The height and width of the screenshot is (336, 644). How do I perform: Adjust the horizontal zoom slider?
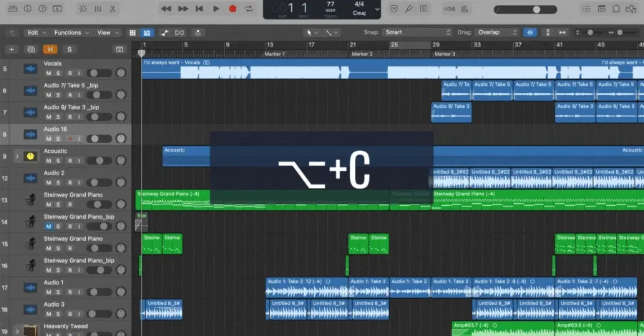[x=620, y=32]
